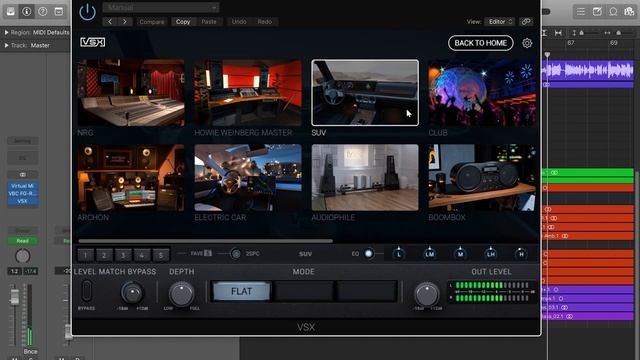
Task: Click the DEPTH knob
Action: 182,293
